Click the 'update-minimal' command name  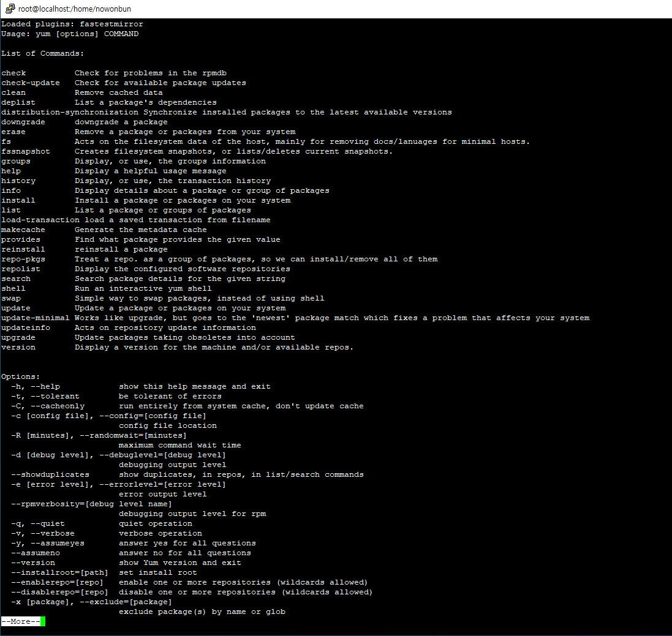(x=35, y=318)
